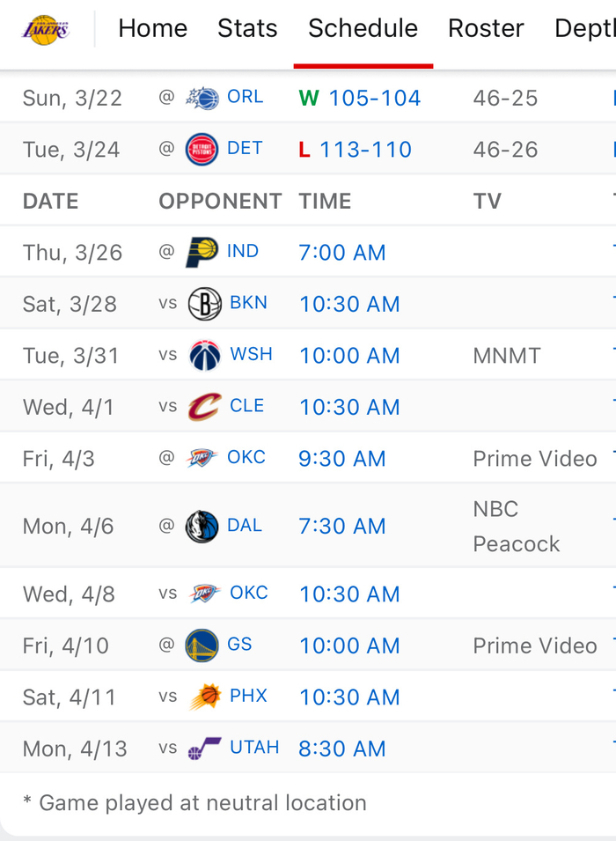616x841 pixels.
Task: Click the TV column header
Action: tap(487, 201)
